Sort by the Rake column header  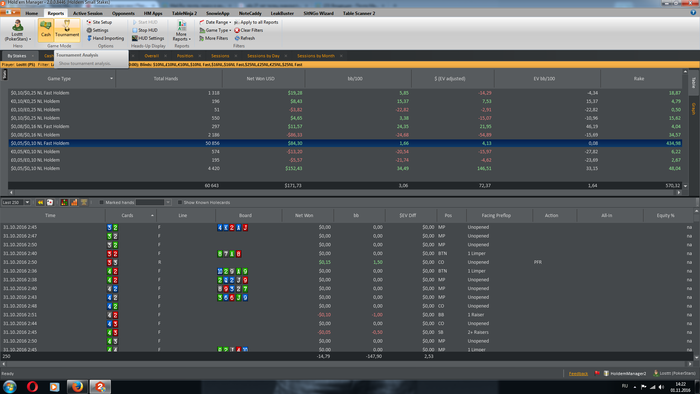point(639,79)
